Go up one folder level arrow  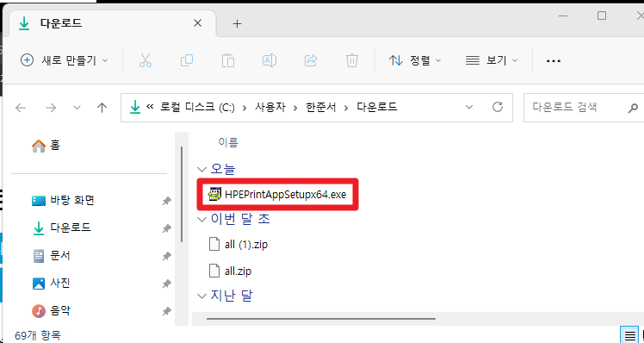pyautogui.click(x=102, y=108)
